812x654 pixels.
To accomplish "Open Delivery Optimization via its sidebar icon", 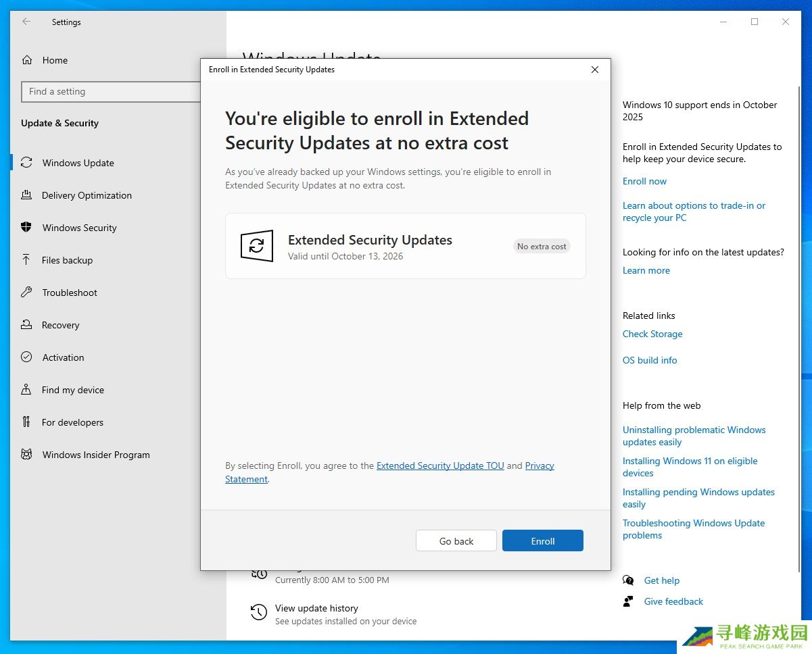I will click(x=26, y=195).
